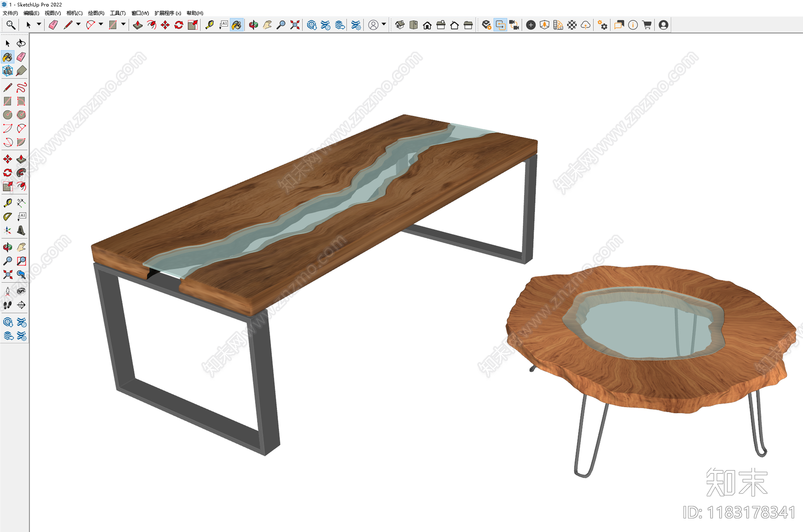Select the Look Around eye tool

pos(21,291)
